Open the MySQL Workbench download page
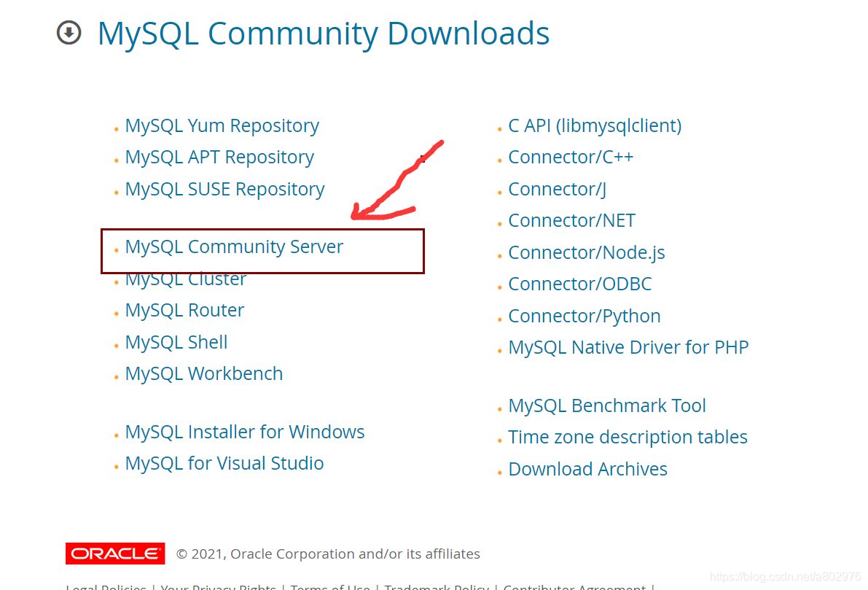868x590 pixels. coord(204,373)
